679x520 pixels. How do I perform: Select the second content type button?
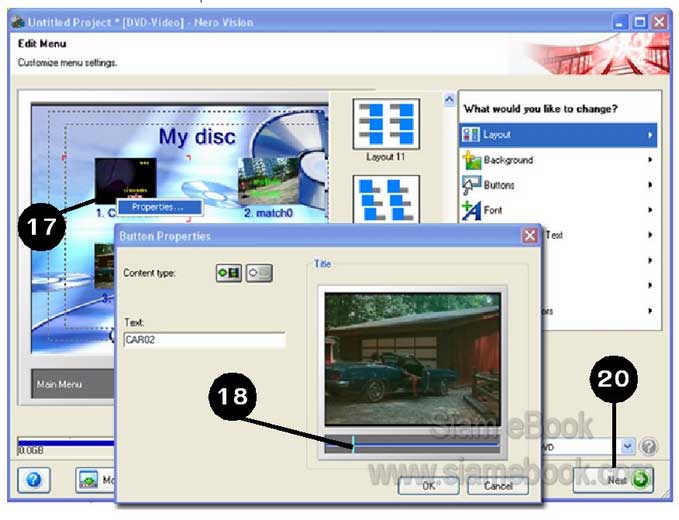(259, 273)
